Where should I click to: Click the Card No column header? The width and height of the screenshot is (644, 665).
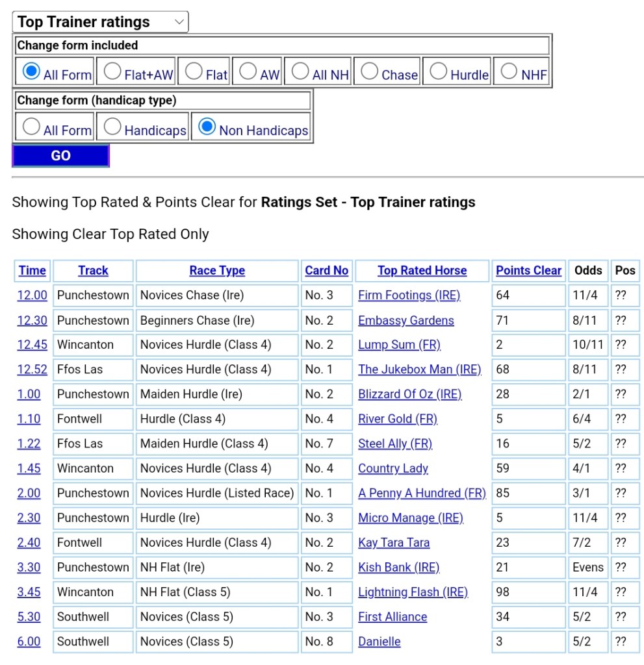click(326, 271)
